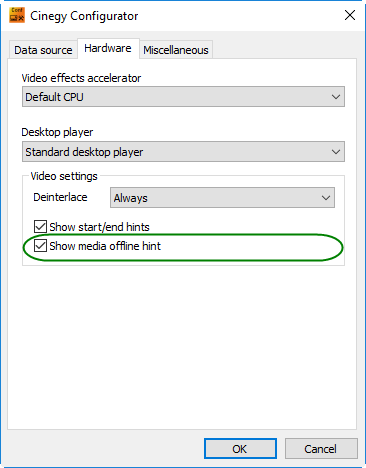
Task: Open the Miscellaneous tab
Action: pyautogui.click(x=176, y=50)
